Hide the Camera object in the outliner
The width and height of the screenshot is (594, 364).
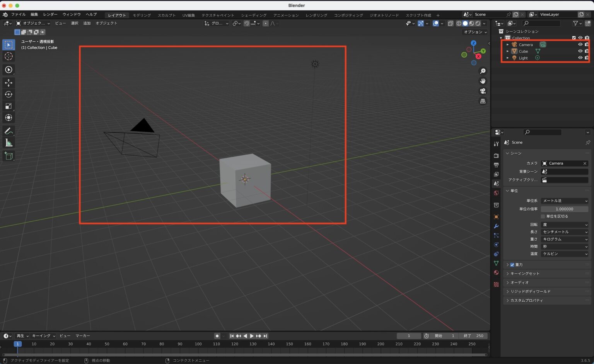[x=580, y=44]
